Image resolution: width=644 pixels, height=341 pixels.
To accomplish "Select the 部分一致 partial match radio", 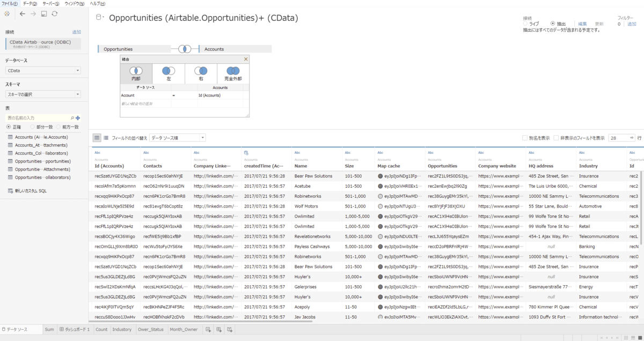I will point(32,127).
